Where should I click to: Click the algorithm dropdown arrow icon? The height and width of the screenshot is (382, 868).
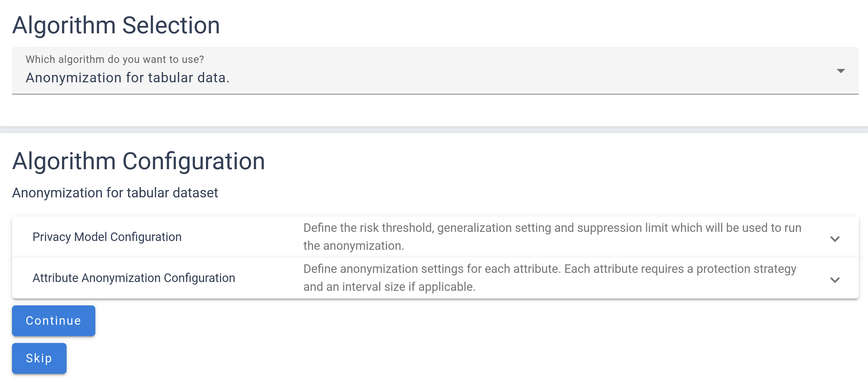pos(840,71)
